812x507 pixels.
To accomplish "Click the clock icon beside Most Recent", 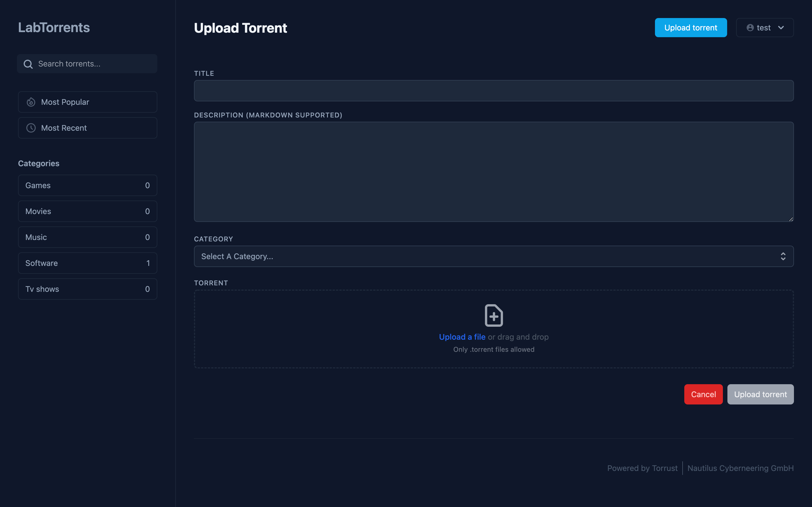I will point(31,128).
